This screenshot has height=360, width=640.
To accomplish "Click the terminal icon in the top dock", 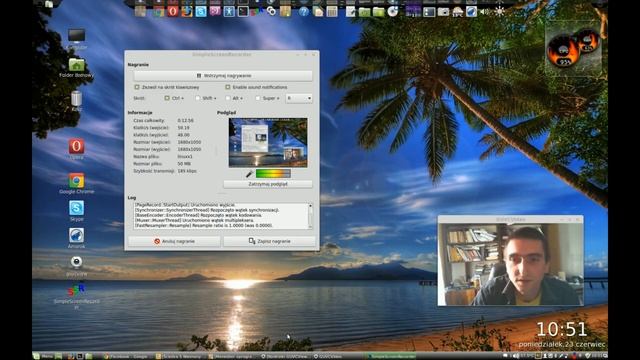I will [x=243, y=11].
